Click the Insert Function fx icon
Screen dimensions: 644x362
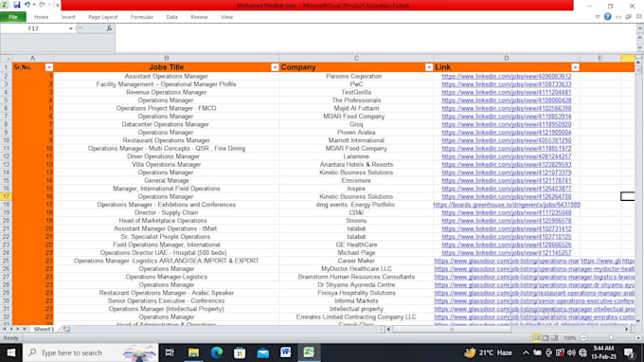pos(109,28)
